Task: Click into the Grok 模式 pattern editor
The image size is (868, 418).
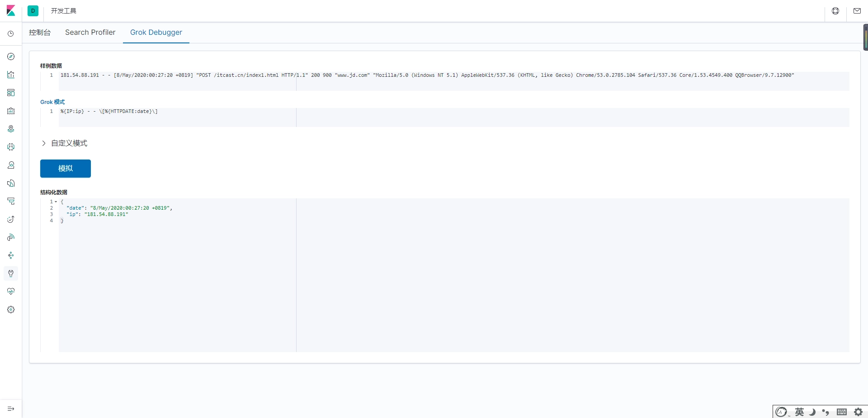Action: [454, 117]
